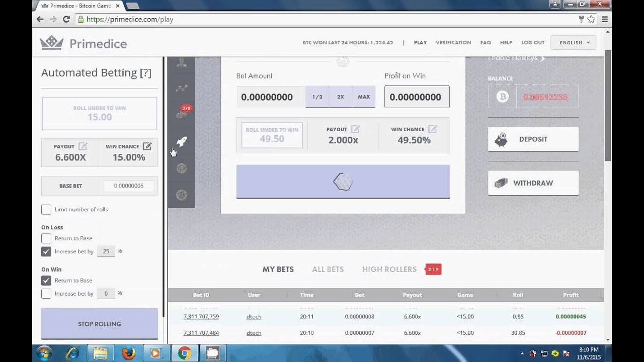
Task: Click the page vertical scrollbar
Action: coord(608,106)
